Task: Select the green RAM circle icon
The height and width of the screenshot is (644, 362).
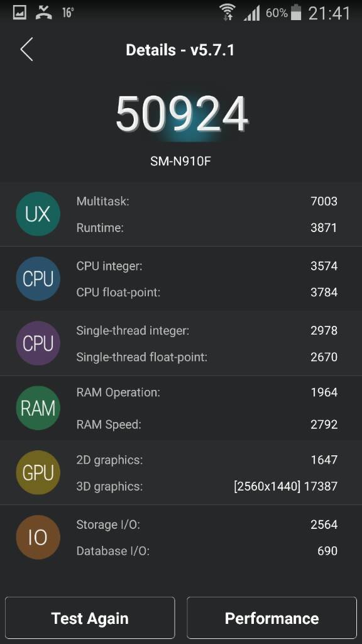Action: (x=38, y=408)
